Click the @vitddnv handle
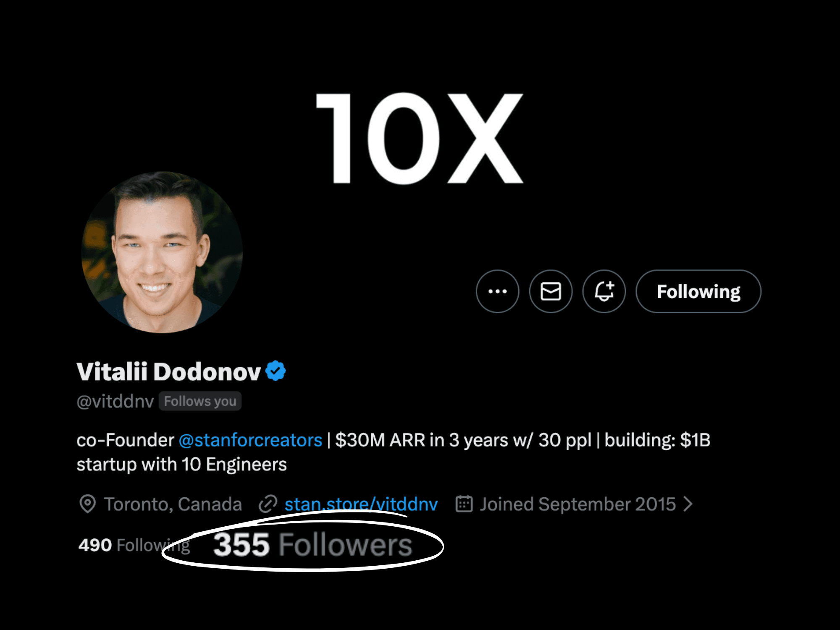 115,402
